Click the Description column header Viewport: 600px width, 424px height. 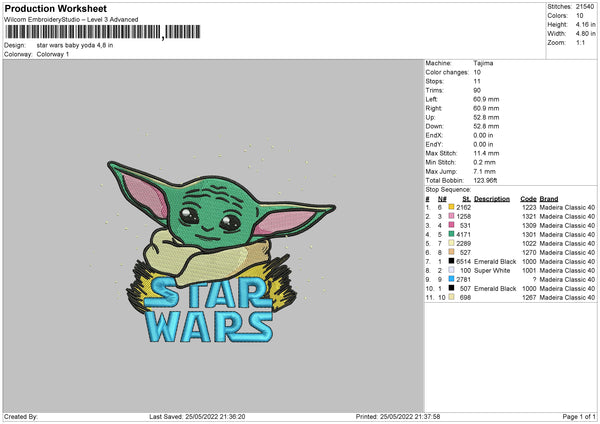(492, 199)
